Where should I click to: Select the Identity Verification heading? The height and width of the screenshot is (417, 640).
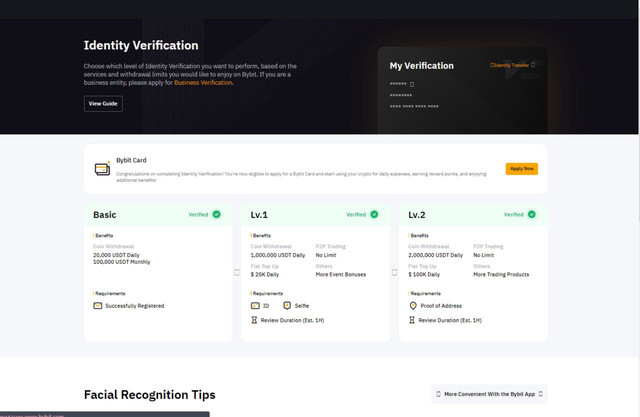141,46
